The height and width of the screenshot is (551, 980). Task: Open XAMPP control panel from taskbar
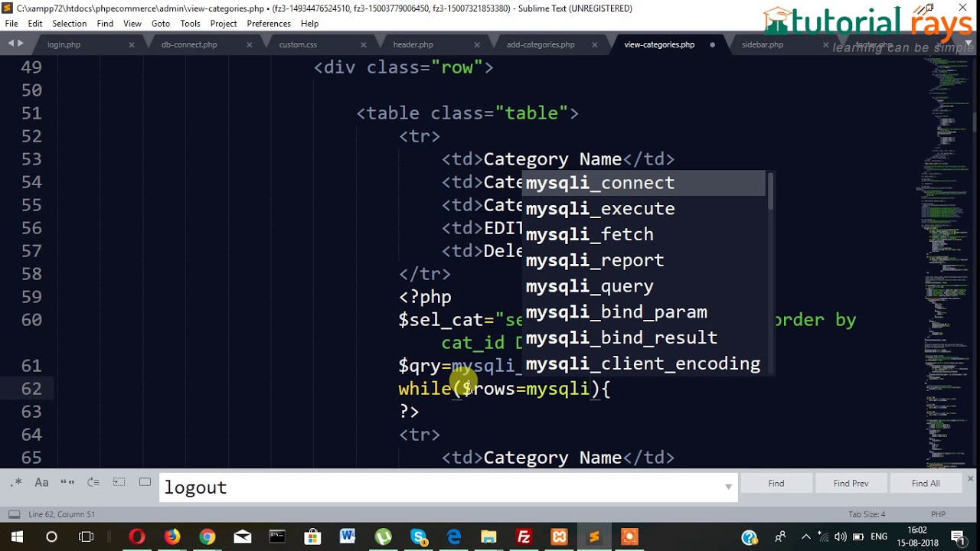(x=560, y=536)
